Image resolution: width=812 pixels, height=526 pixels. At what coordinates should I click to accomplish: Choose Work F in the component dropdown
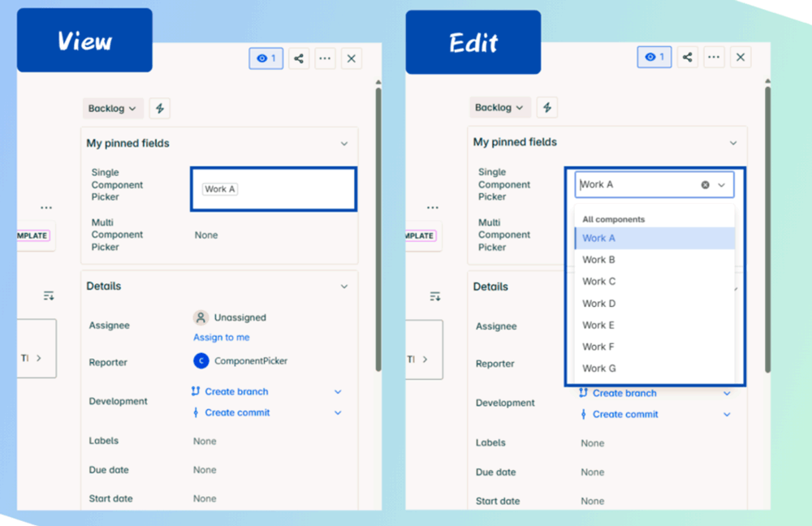[x=599, y=347]
